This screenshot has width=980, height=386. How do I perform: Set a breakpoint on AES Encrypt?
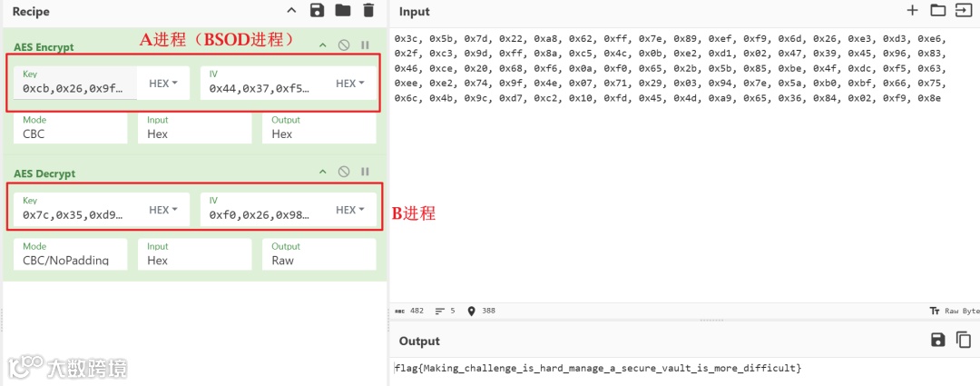pos(365,45)
